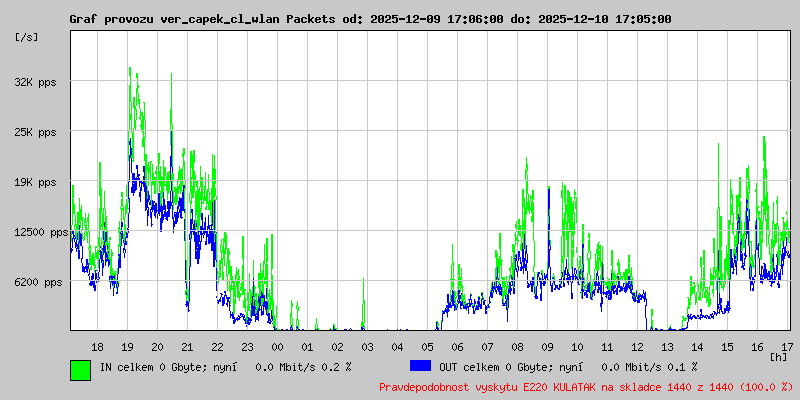Click the blue OUT legend color swatch
Image resolution: width=800 pixels, height=400 pixels.
click(420, 366)
